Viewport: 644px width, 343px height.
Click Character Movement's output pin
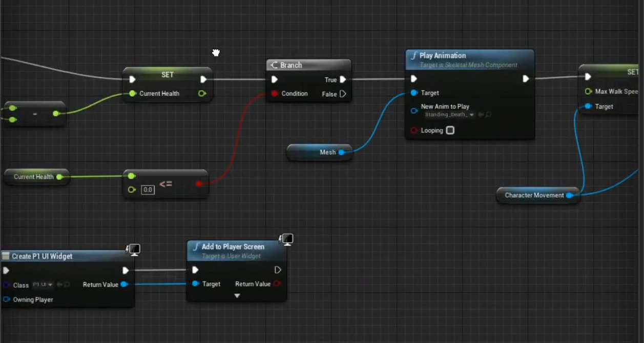tap(569, 195)
